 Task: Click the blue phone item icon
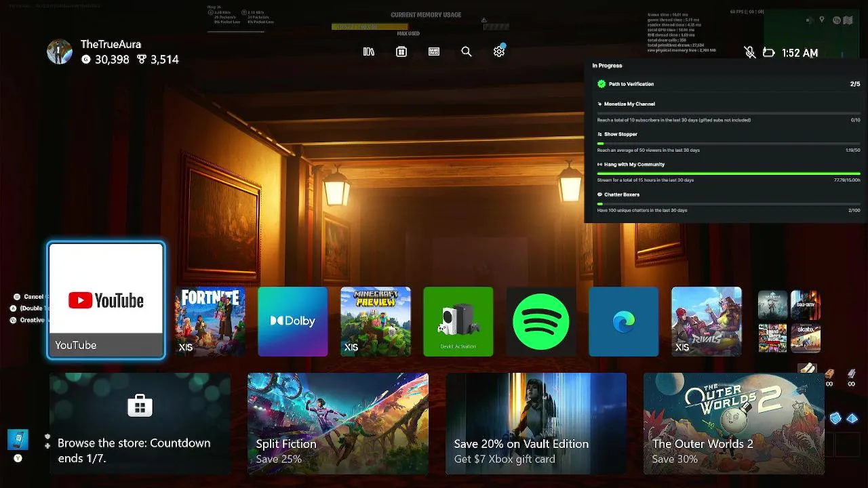tap(18, 439)
